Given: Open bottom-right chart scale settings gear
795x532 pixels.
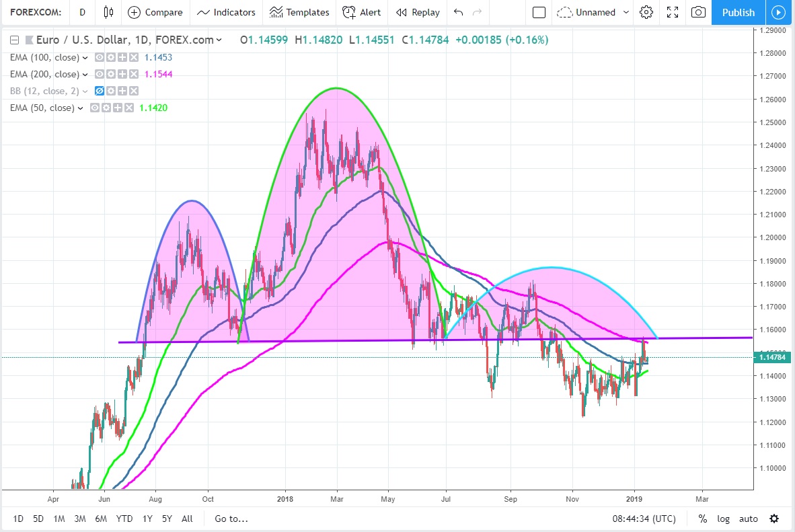Looking at the screenshot, I should coord(774,519).
